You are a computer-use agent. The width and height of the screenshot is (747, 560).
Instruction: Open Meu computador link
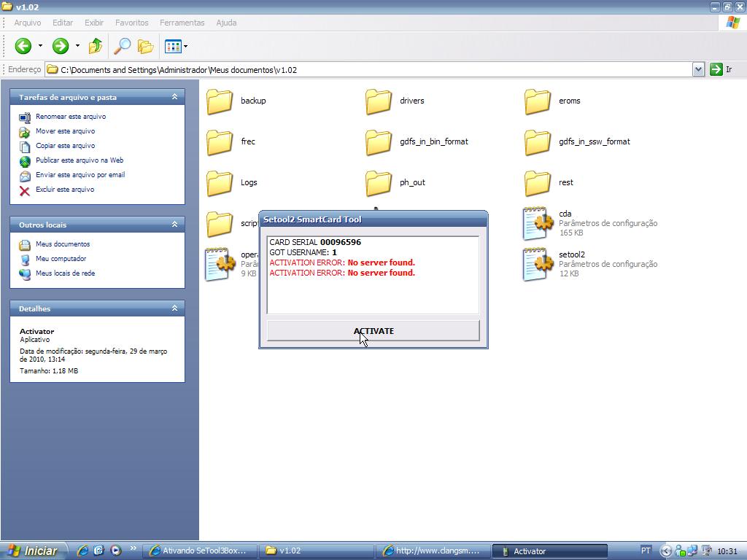coord(61,259)
